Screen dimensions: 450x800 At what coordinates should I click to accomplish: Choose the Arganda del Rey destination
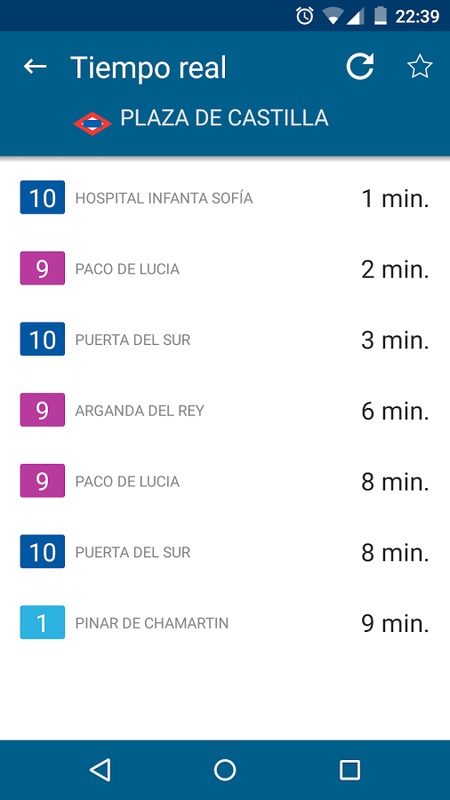(x=139, y=410)
